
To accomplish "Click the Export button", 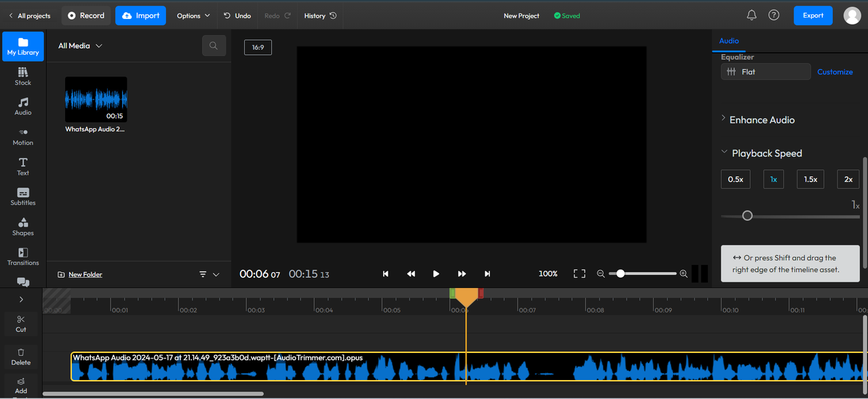I will [813, 16].
